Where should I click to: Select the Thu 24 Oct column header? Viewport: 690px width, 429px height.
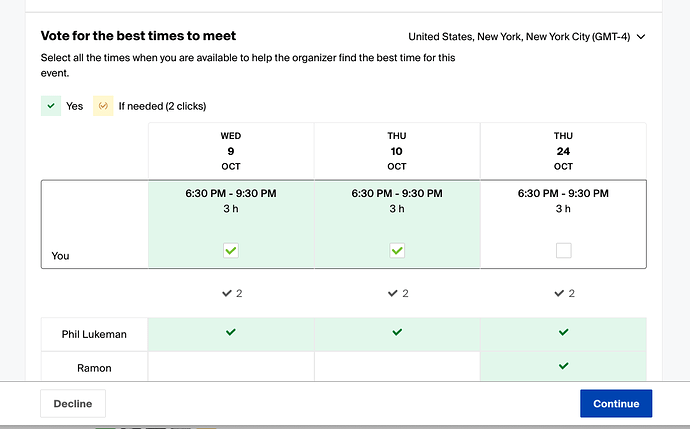pyautogui.click(x=563, y=151)
